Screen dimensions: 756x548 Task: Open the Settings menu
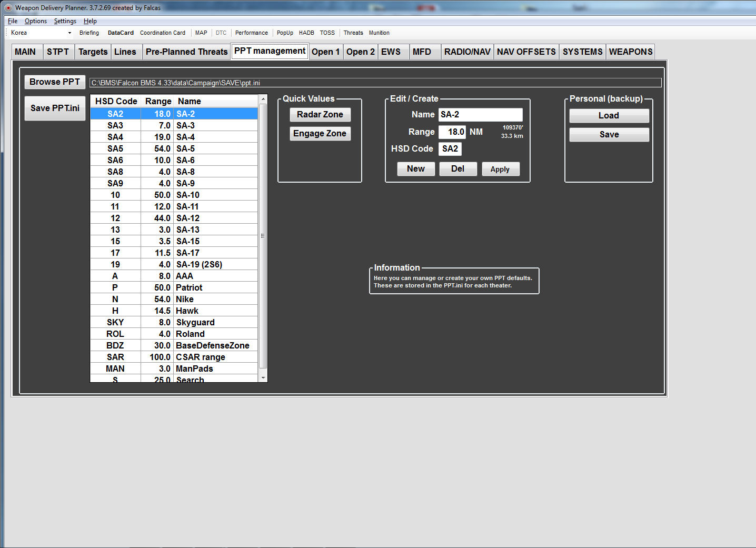pos(65,21)
